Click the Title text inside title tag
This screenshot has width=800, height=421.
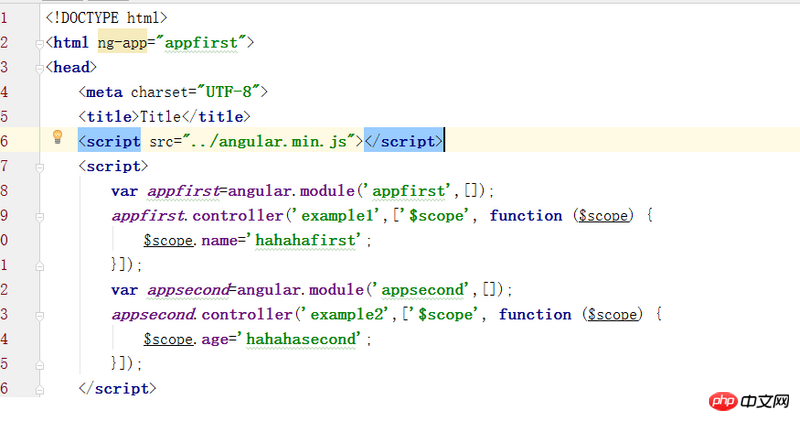click(160, 117)
